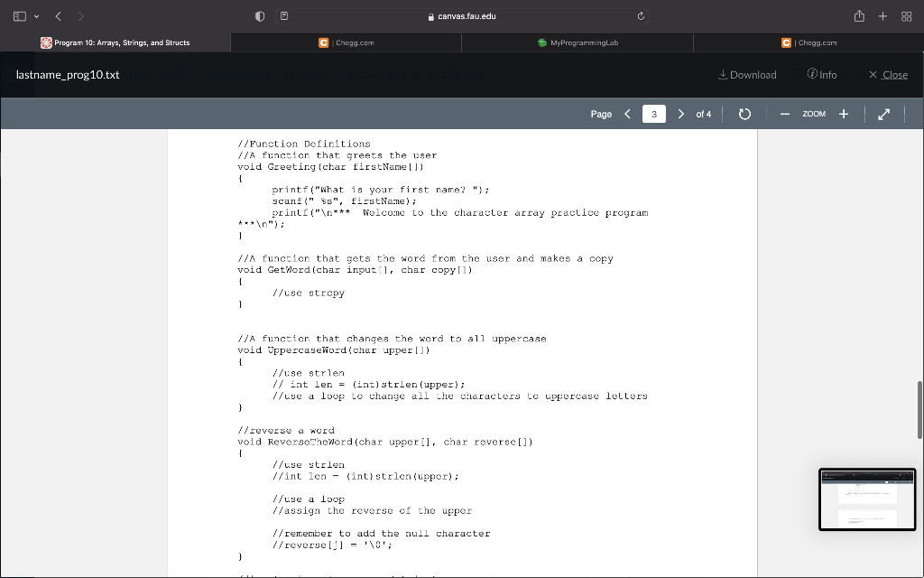The image size is (924, 578).
Task: Go to the next page with the chevron
Action: point(681,114)
